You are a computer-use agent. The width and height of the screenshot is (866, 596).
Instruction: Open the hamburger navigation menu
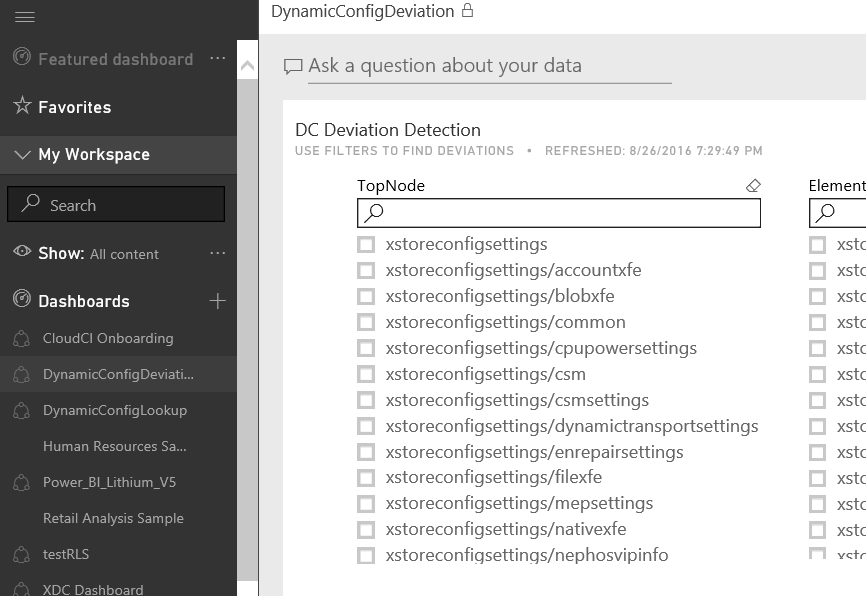[24, 17]
